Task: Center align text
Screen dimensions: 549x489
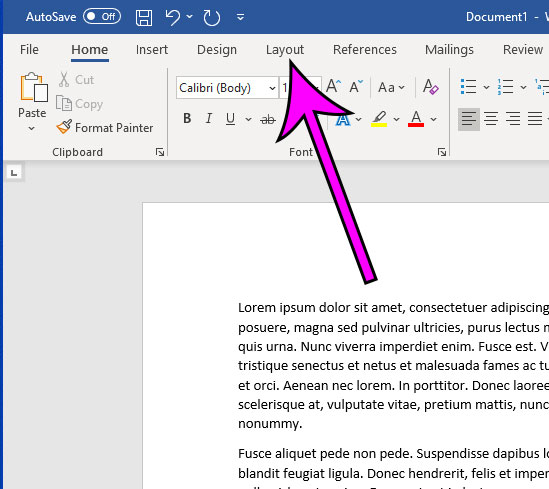Action: [491, 119]
